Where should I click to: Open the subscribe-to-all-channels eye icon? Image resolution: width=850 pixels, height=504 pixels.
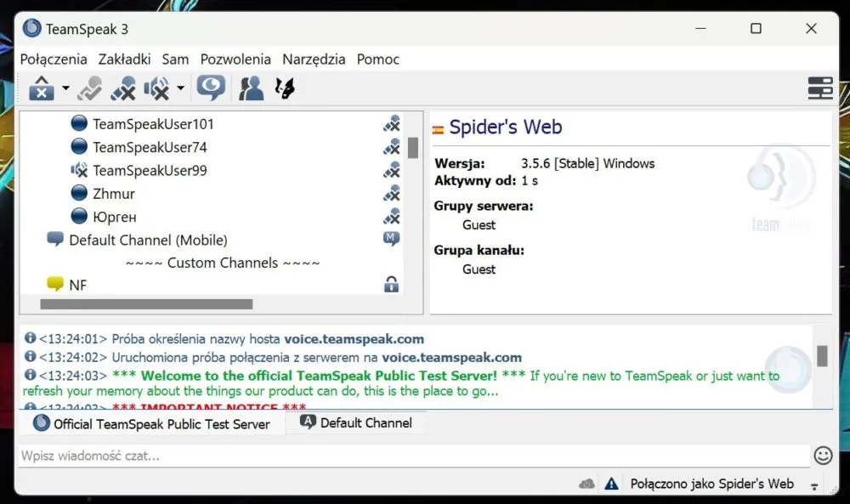point(211,88)
